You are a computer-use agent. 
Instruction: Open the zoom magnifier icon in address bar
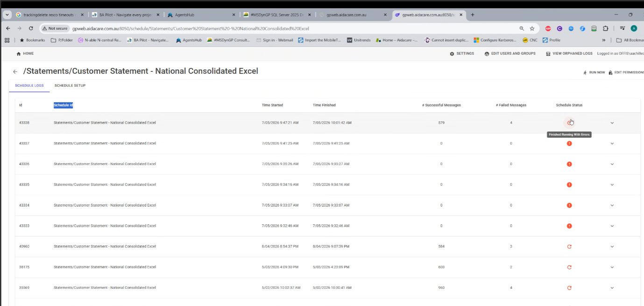pos(522,28)
